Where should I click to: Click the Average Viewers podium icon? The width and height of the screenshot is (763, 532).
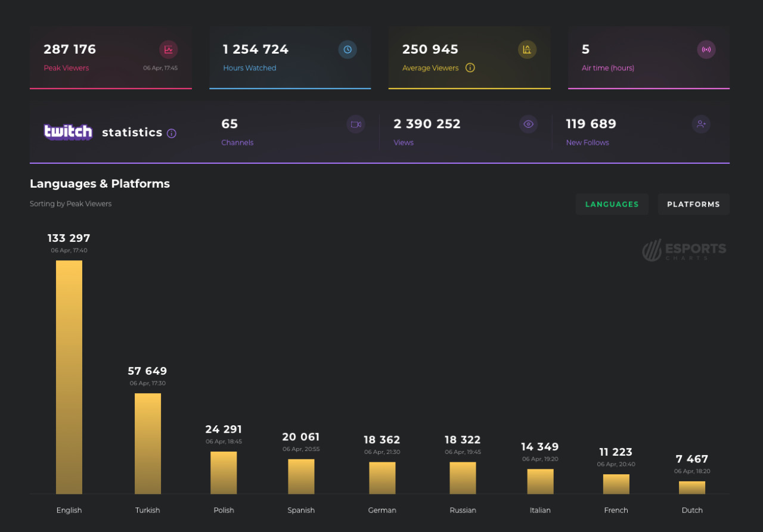527,49
